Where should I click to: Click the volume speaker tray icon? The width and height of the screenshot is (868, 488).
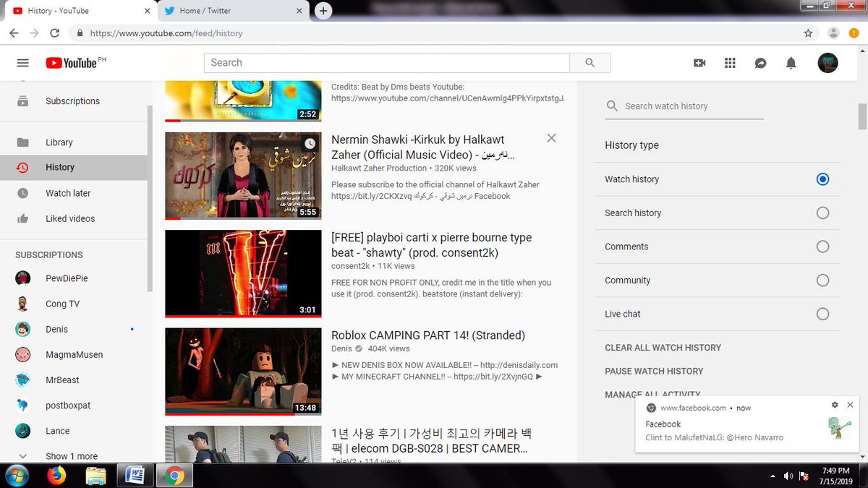788,476
